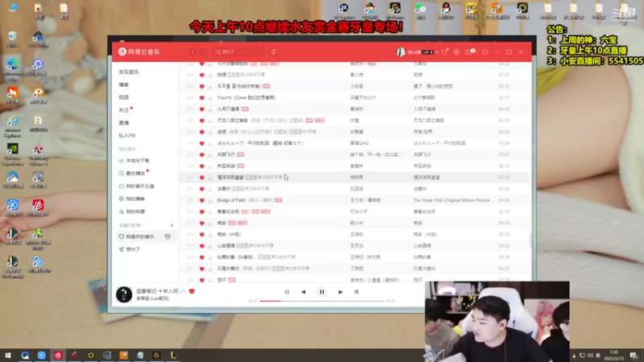Open NetEase Cloud Music taskbar icon
This screenshot has height=362, width=644.
[x=58, y=355]
